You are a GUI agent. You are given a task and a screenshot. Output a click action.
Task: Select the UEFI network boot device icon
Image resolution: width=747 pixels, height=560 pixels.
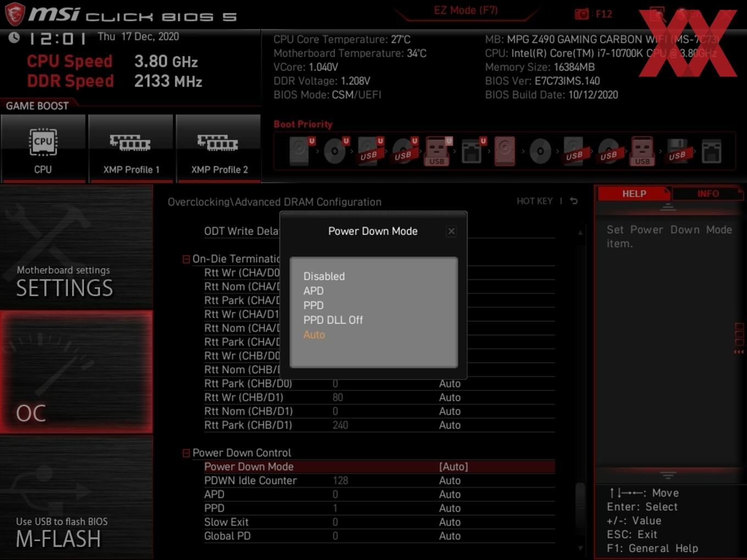[x=473, y=151]
